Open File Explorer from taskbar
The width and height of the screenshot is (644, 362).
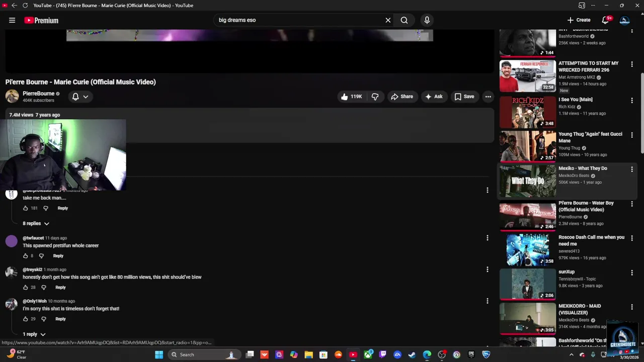pyautogui.click(x=308, y=354)
